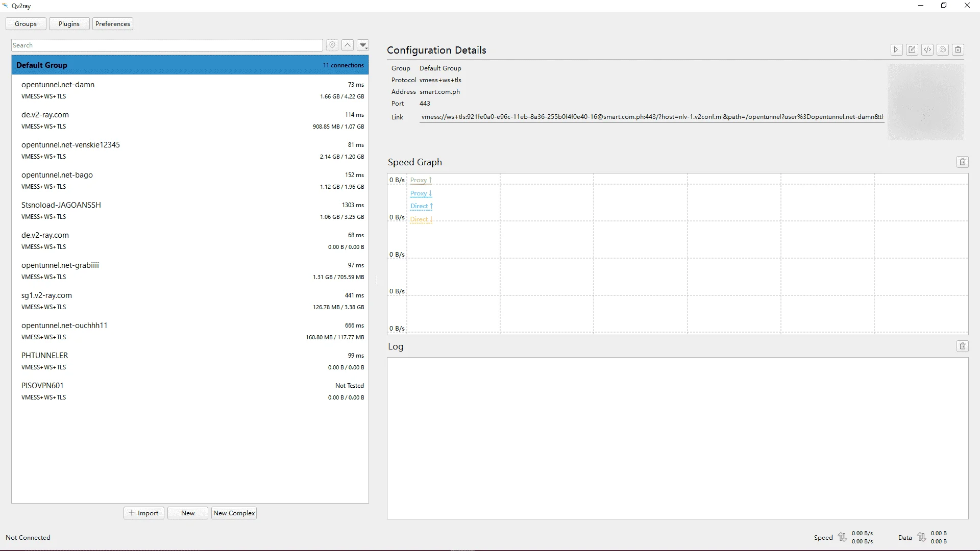Click the 'vmess+ws+tls' protocol value
Viewport: 980px width, 551px height.
click(440, 80)
